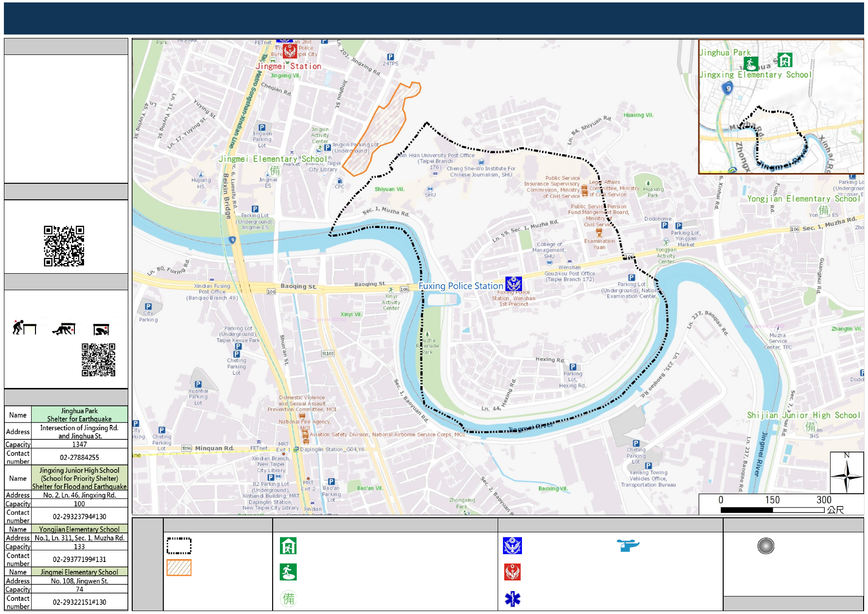868x614 pixels.
Task: Click the orange hatched swatch in legend
Action: coord(179,568)
